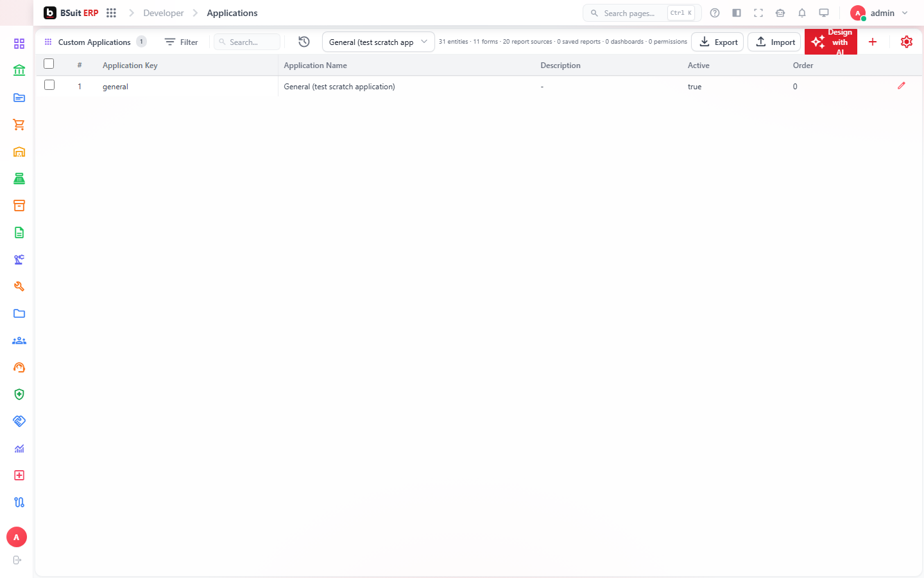Screen dimensions: 924x578
Task: Click the Export button
Action: click(x=717, y=42)
